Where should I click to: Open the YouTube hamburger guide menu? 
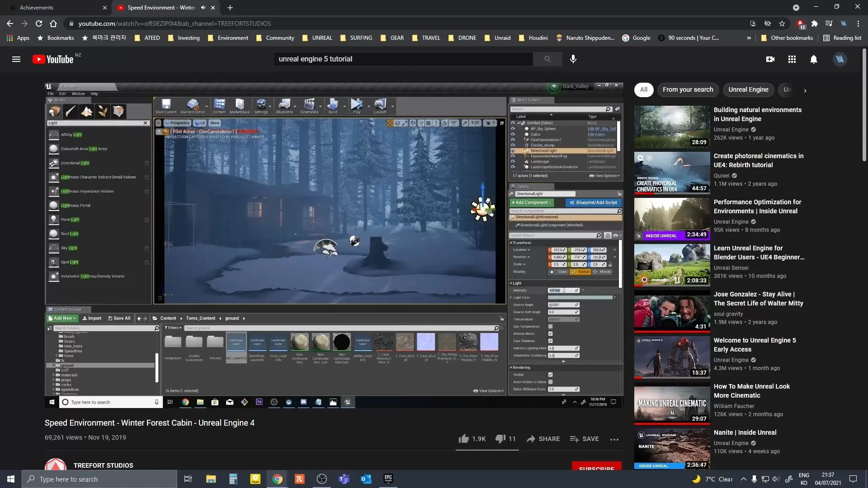[x=16, y=59]
